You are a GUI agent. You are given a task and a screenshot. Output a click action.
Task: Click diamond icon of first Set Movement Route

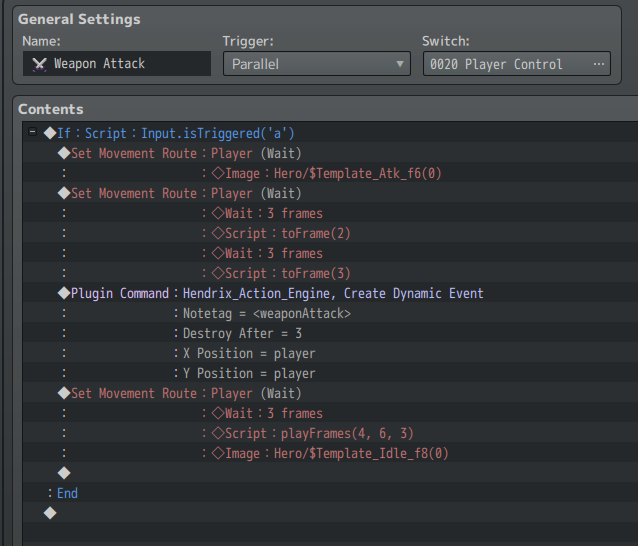coord(64,153)
